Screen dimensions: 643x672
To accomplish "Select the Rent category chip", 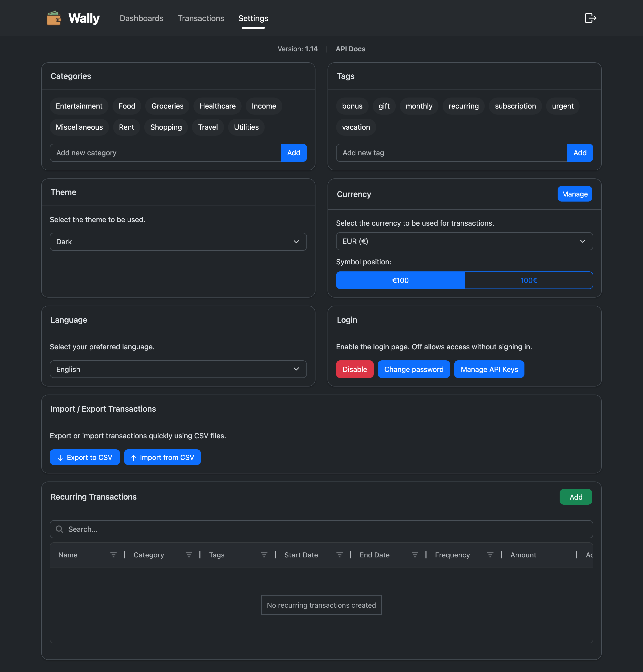I will [x=127, y=127].
